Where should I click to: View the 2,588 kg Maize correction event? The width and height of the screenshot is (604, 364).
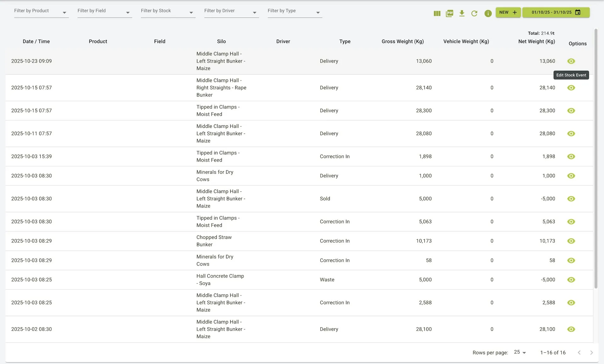pyautogui.click(x=571, y=303)
